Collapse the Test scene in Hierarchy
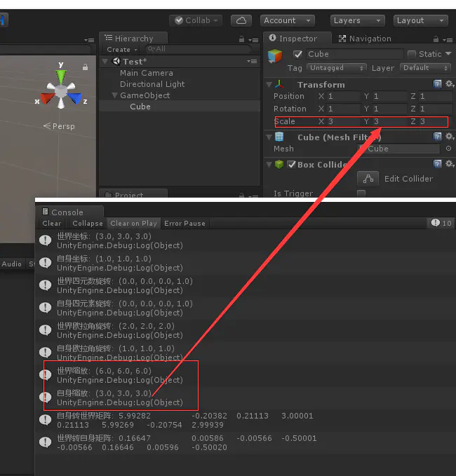The height and width of the screenshot is (476, 456). (105, 61)
